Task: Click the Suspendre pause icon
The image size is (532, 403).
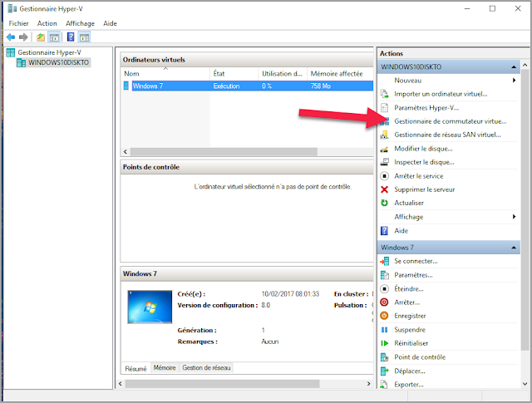Action: [384, 330]
